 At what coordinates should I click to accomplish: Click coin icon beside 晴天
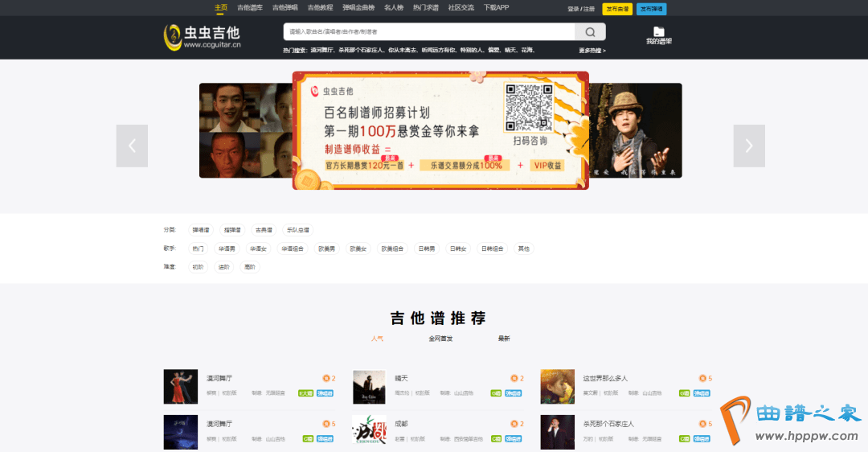(514, 378)
